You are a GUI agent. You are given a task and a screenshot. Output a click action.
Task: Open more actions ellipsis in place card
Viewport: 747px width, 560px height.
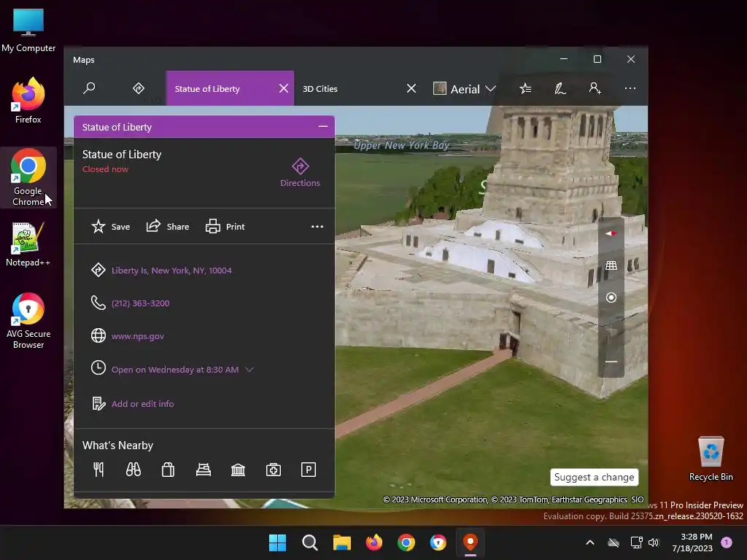[x=317, y=227]
